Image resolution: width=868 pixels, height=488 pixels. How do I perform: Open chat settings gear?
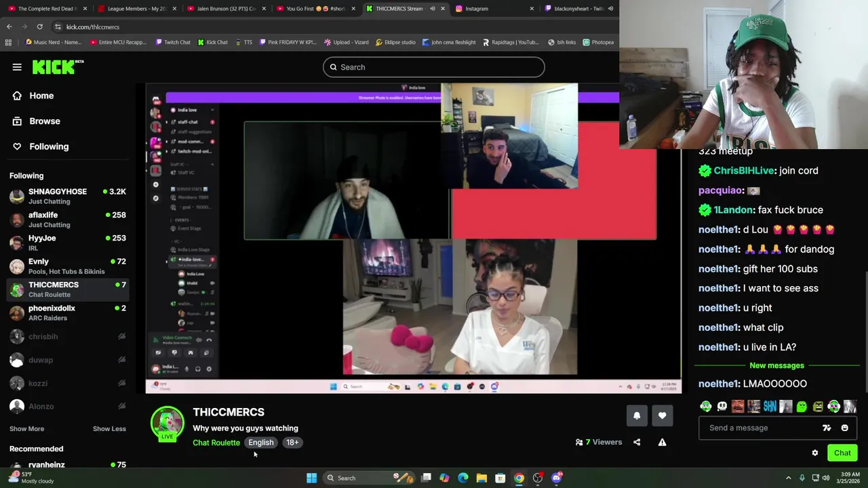pos(815,453)
